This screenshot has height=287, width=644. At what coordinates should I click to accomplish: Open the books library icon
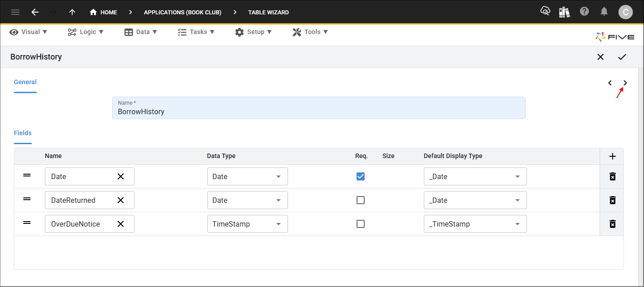click(x=564, y=12)
